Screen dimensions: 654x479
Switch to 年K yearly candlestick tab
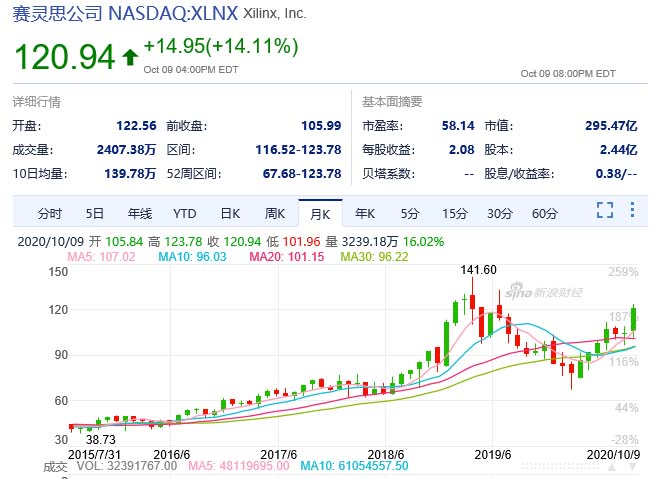365,213
